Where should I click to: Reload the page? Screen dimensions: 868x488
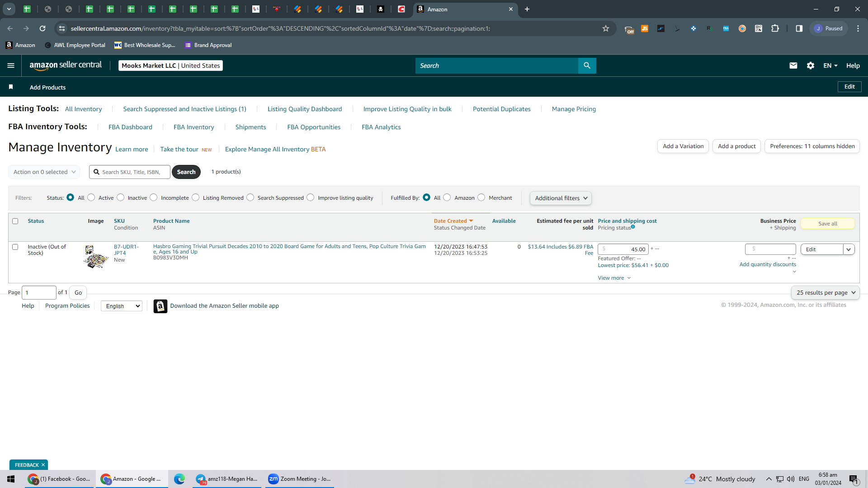pyautogui.click(x=42, y=28)
